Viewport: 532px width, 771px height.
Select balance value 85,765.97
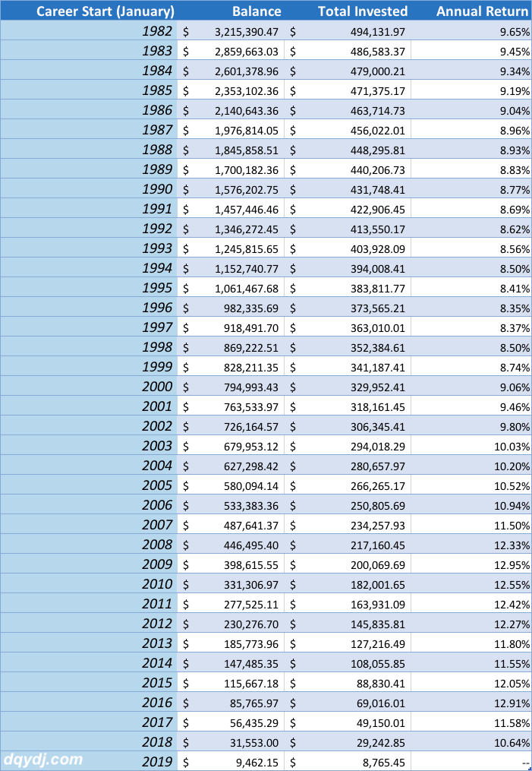231,702
